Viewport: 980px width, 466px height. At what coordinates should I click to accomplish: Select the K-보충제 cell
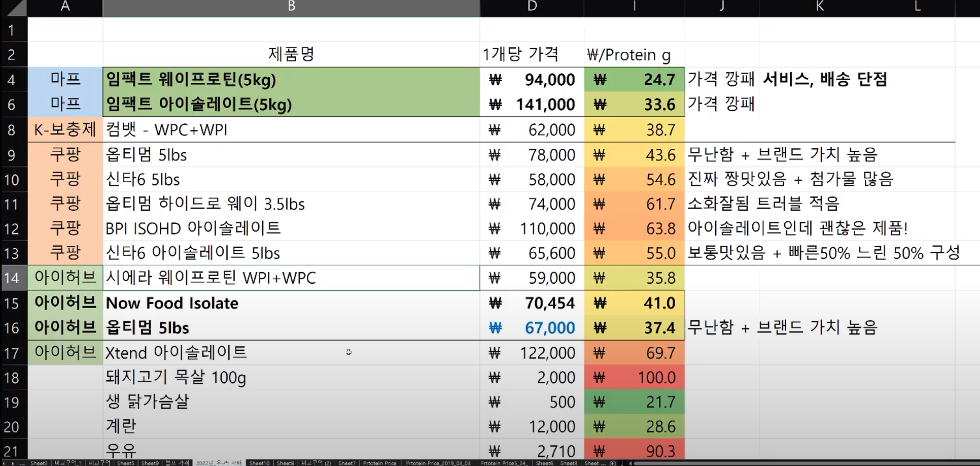[x=65, y=130]
